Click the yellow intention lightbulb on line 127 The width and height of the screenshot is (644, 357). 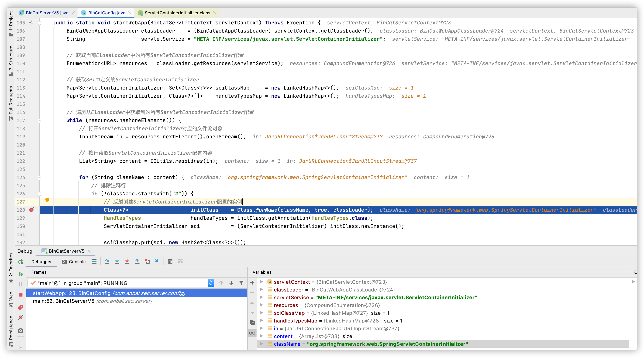click(47, 200)
